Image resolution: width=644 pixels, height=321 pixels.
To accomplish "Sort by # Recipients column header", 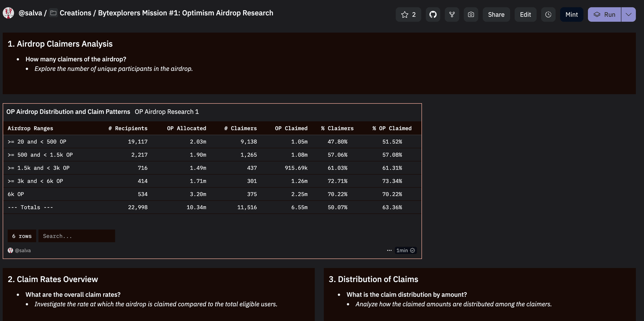I will [128, 128].
